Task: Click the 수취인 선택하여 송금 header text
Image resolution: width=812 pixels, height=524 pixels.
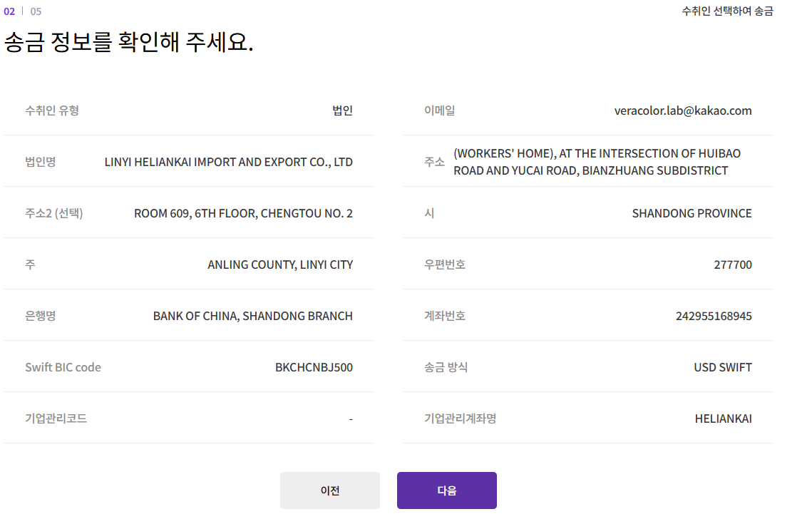Action: coord(727,11)
